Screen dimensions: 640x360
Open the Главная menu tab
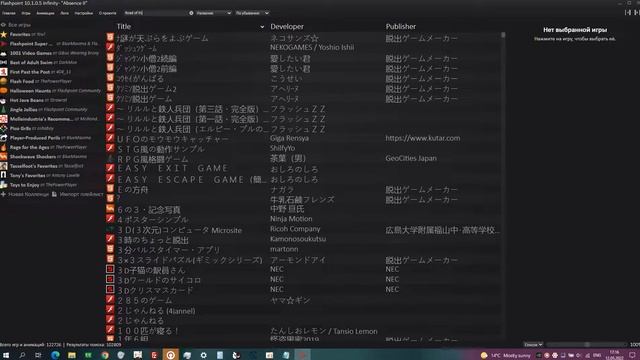(9, 13)
